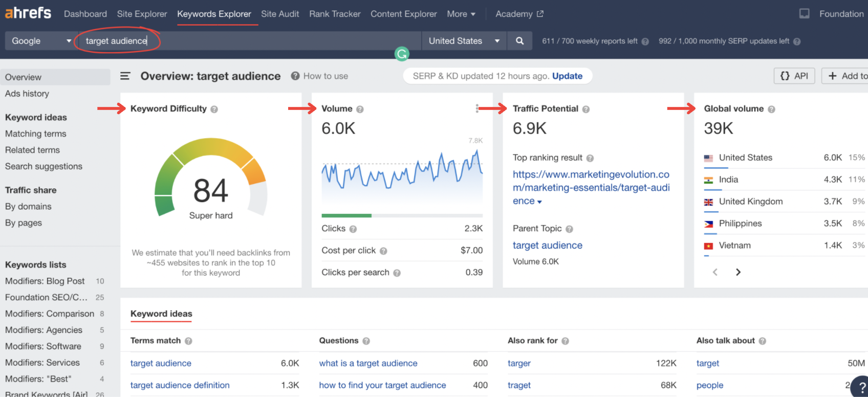Click help icon beside Traffic Potential
This screenshot has width=868, height=397.
click(586, 109)
